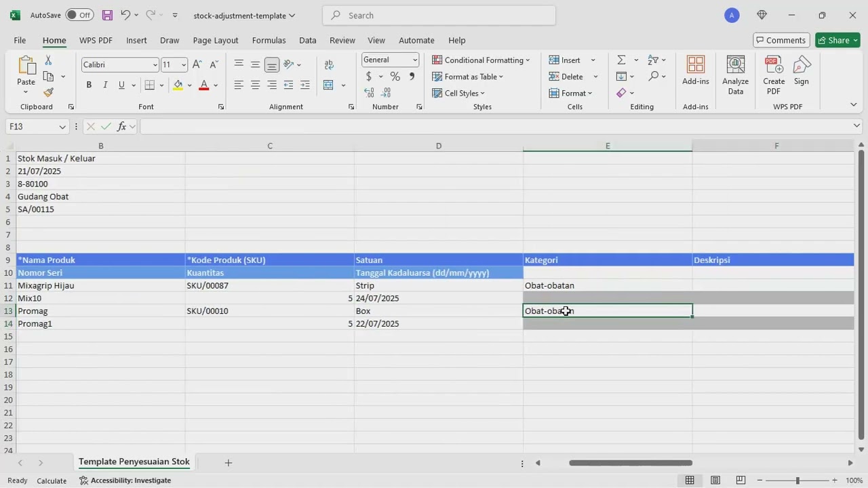This screenshot has width=868, height=488.
Task: Toggle Align Left alignment
Action: coord(239,85)
